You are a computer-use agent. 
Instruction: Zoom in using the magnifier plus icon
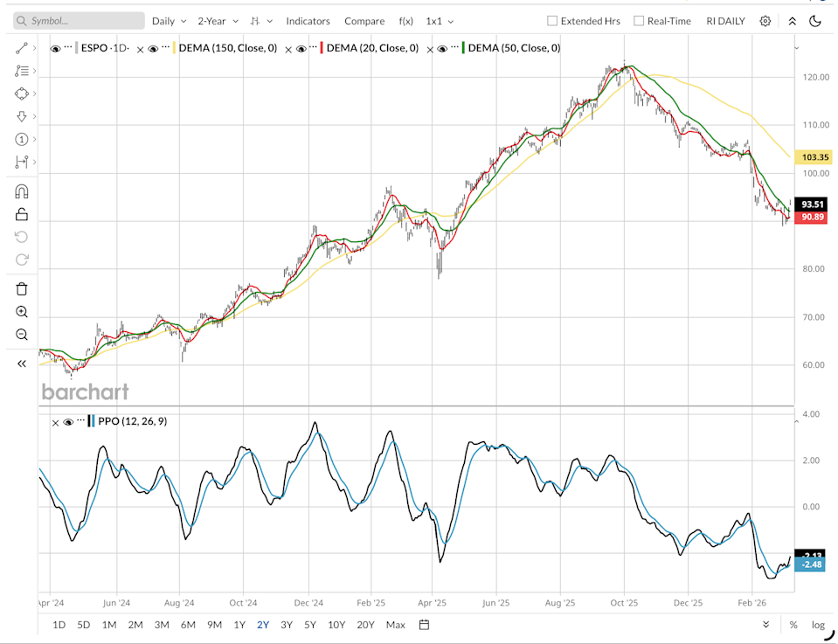(22, 312)
